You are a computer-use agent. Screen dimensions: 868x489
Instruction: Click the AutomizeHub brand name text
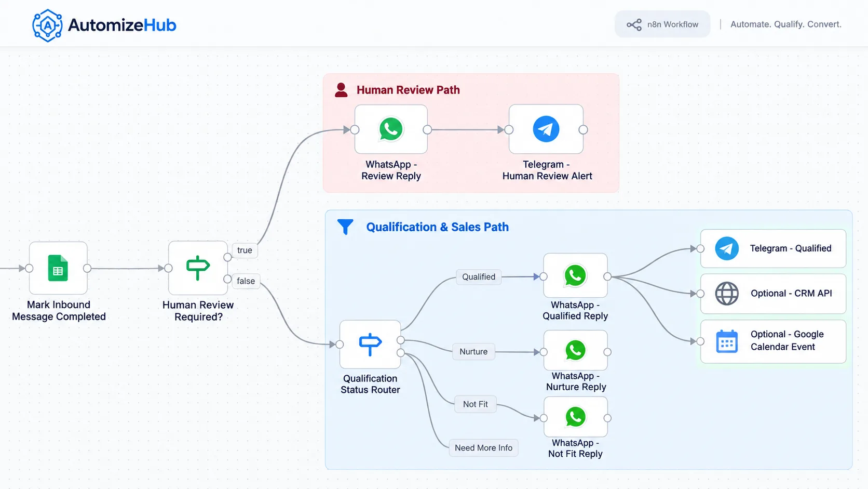click(x=122, y=25)
